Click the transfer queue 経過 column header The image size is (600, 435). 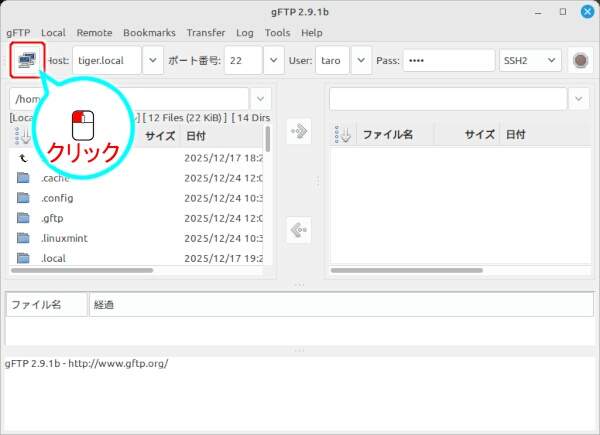[x=341, y=305]
